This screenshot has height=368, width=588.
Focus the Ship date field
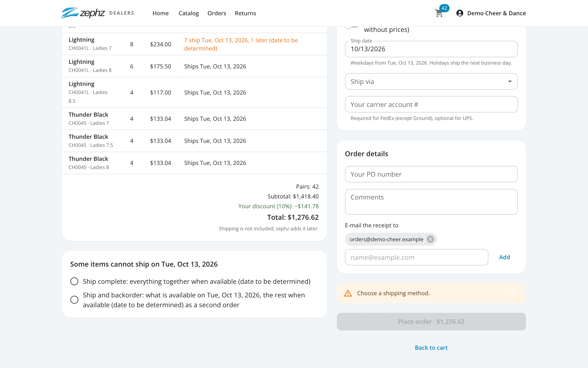[x=431, y=49]
